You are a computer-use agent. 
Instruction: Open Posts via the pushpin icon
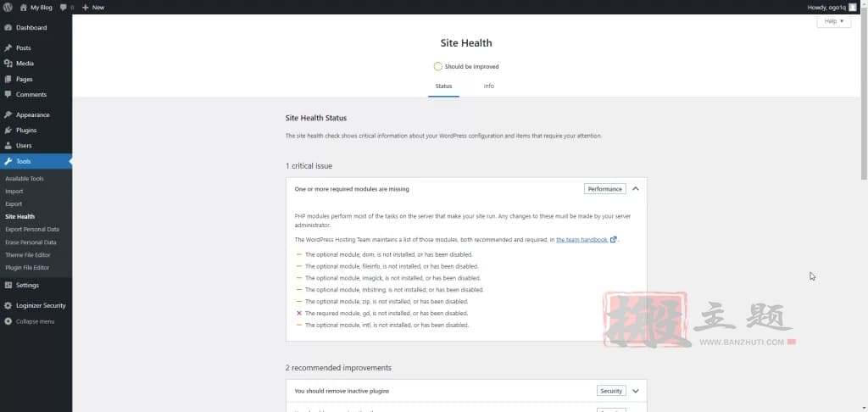pos(8,48)
